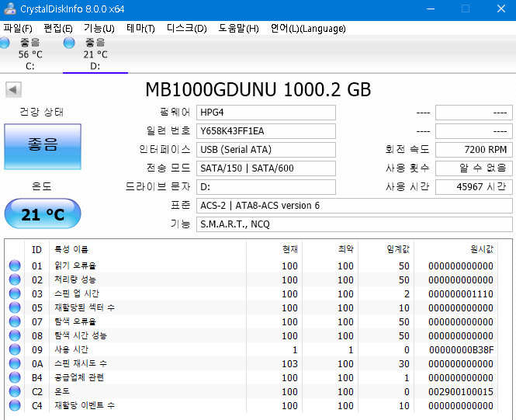Click status icon for attribute 08

click(x=15, y=335)
